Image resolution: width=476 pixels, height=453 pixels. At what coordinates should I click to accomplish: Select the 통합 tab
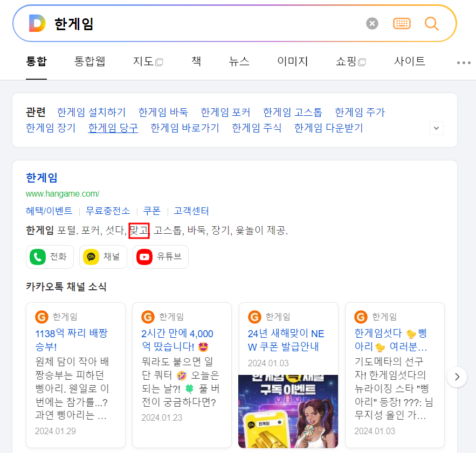pos(37,61)
